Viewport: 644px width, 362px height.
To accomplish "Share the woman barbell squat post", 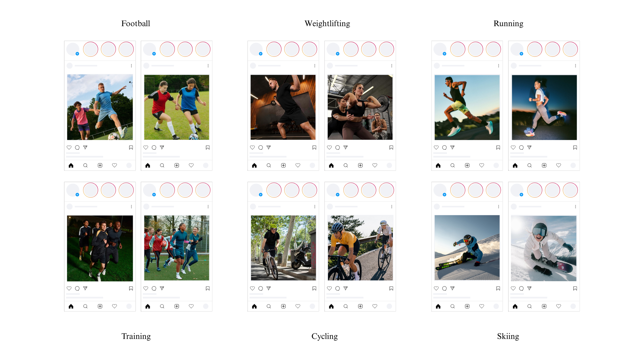I will (x=345, y=148).
